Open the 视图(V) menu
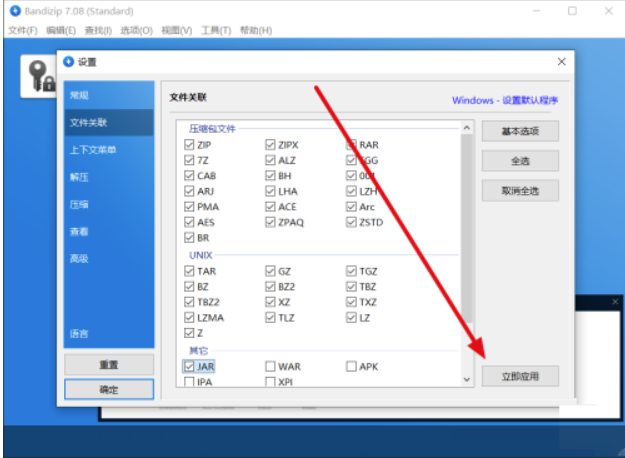The image size is (625, 458). [177, 31]
